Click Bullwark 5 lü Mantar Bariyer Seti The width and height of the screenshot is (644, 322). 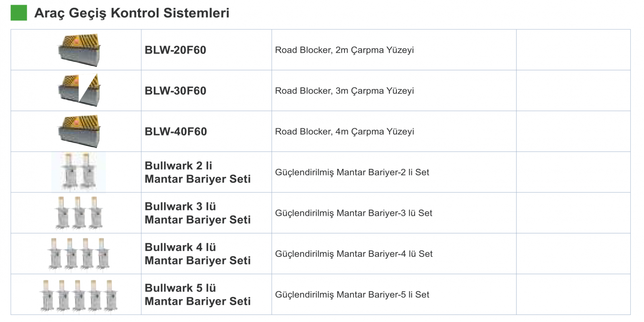198,295
